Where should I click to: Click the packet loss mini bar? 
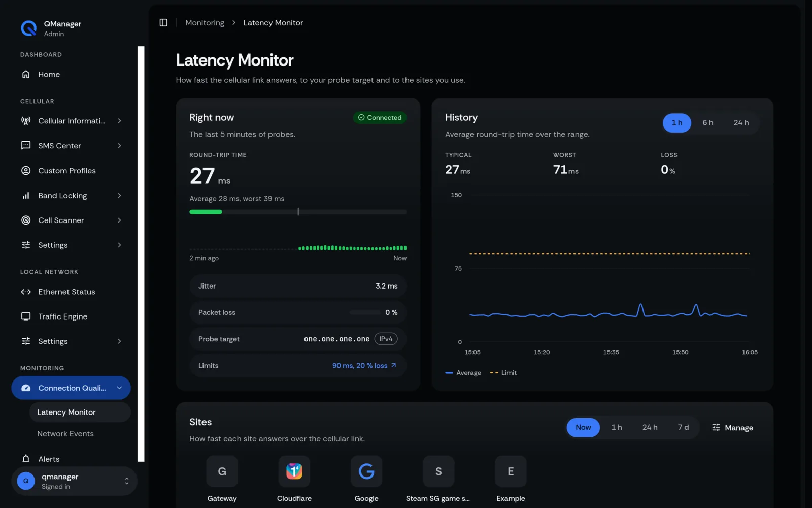365,312
